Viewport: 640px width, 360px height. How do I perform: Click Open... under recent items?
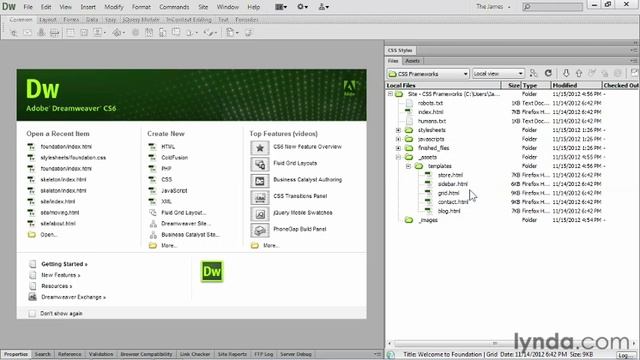(49, 235)
